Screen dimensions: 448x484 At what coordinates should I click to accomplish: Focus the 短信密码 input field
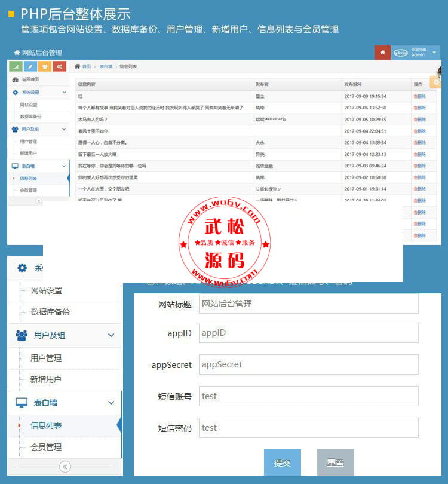309,428
